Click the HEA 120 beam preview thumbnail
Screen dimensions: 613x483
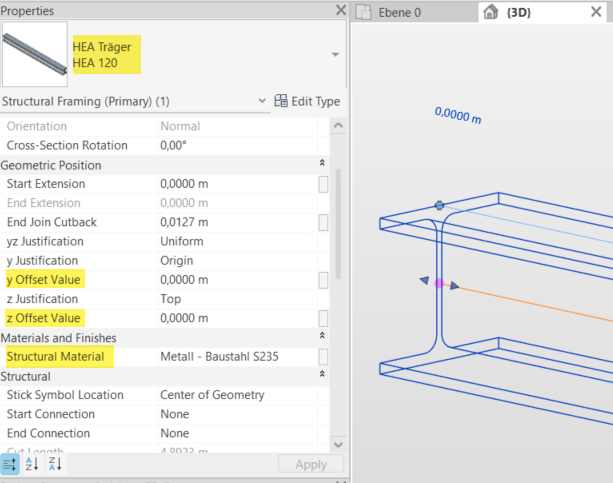[35, 54]
